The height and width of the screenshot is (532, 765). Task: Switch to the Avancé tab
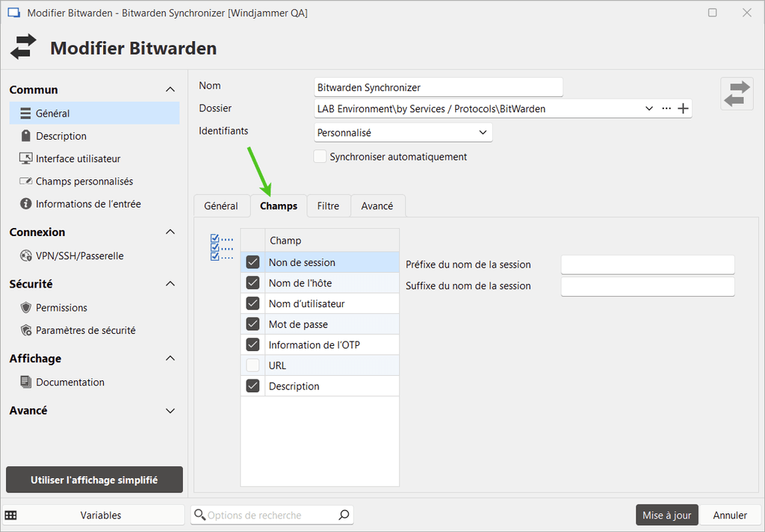(x=377, y=205)
